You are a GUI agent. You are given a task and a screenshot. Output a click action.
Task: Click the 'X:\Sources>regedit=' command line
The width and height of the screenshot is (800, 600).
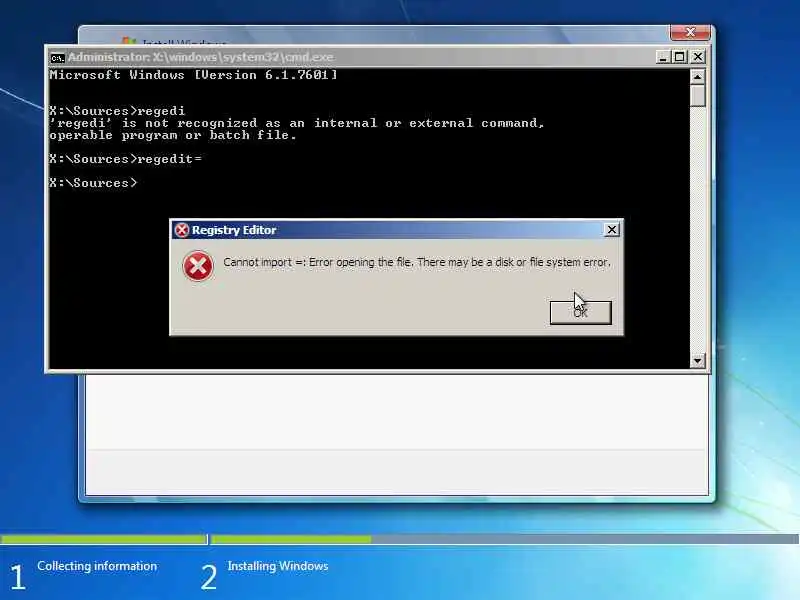[126, 159]
